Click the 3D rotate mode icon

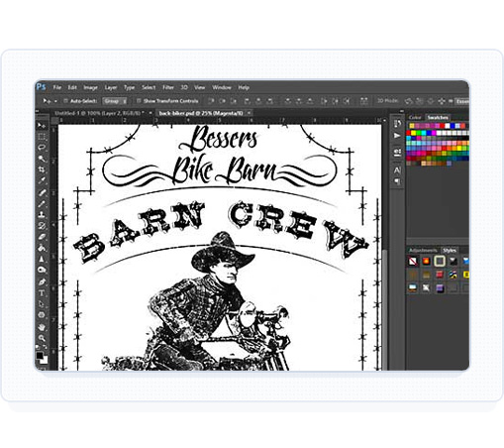pos(409,101)
